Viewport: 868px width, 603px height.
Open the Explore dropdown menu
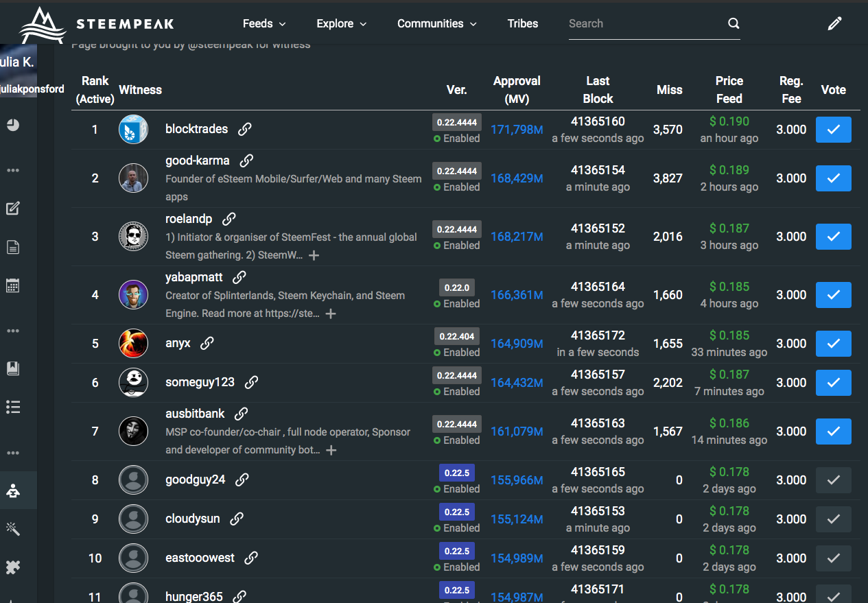[342, 23]
